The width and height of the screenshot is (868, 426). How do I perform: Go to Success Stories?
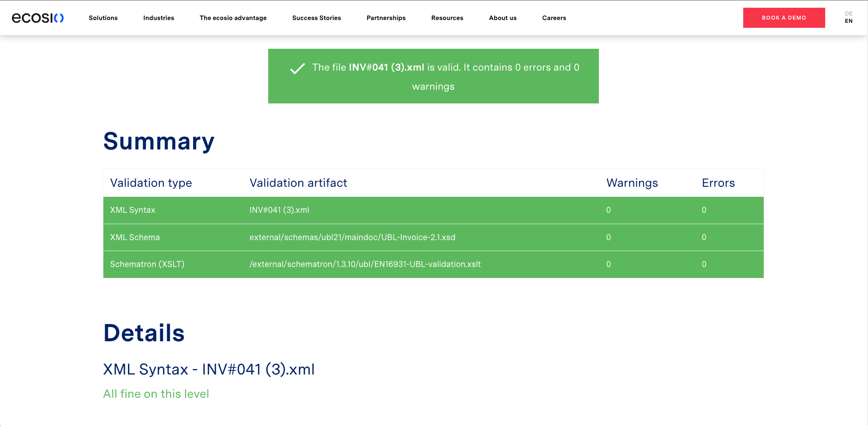pos(317,18)
